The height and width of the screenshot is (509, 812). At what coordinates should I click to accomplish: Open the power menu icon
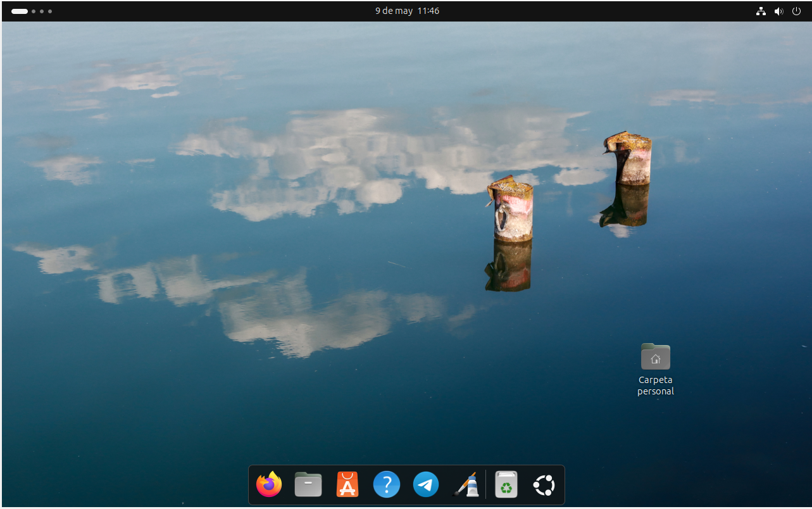pos(797,11)
